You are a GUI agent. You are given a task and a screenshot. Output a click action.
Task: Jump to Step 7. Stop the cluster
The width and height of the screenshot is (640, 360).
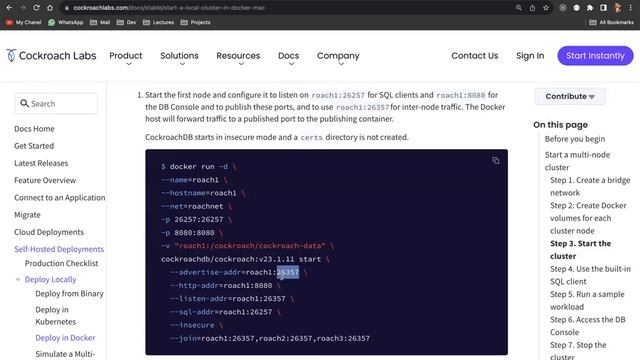578,350
